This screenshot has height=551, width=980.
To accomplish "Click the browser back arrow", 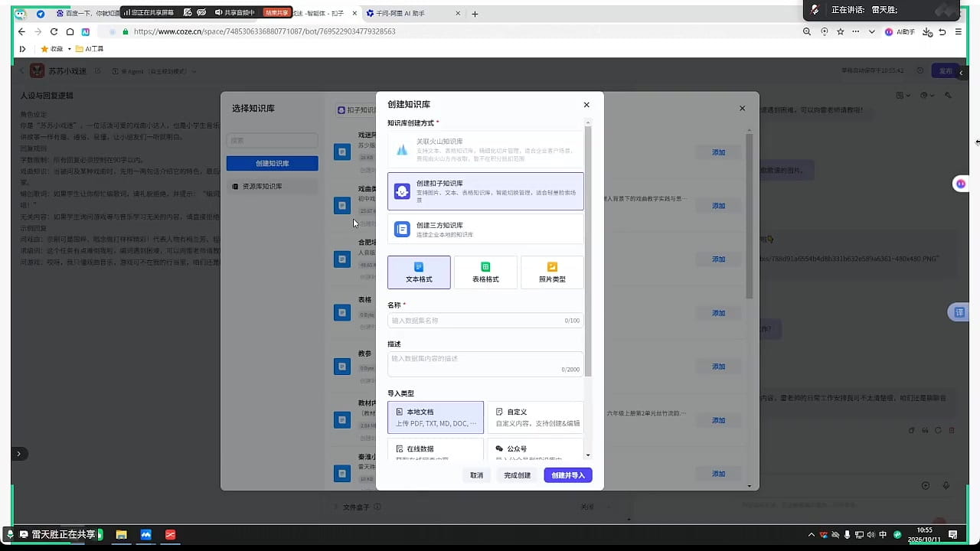I will coord(21,32).
